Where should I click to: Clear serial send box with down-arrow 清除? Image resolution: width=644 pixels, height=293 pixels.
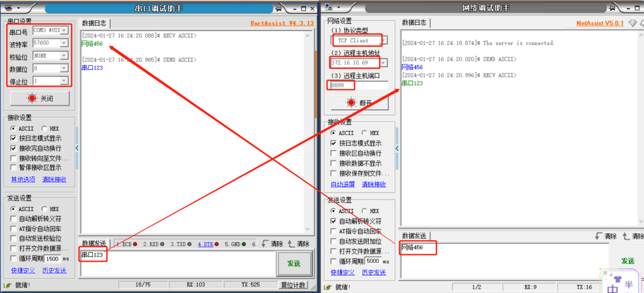272,244
